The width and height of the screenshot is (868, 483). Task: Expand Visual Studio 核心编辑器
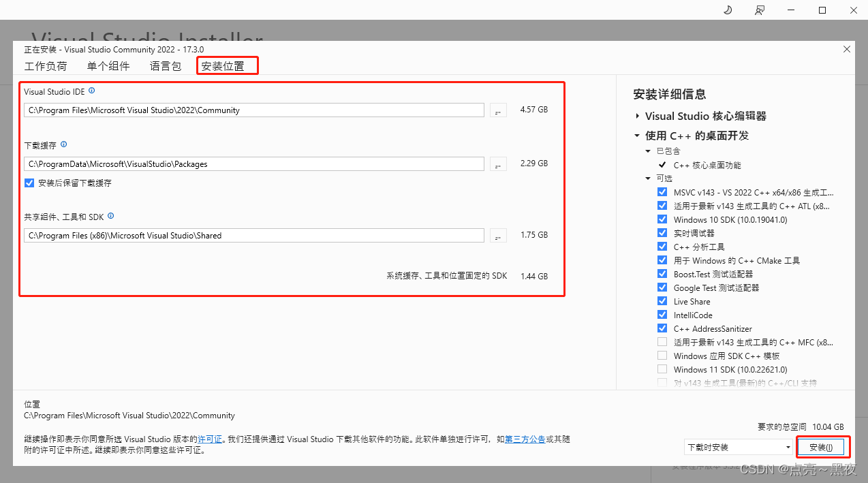click(x=637, y=116)
